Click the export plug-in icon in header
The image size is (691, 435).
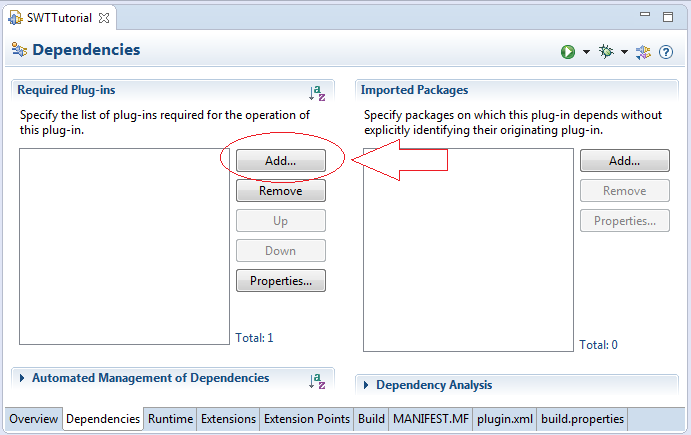[x=643, y=52]
